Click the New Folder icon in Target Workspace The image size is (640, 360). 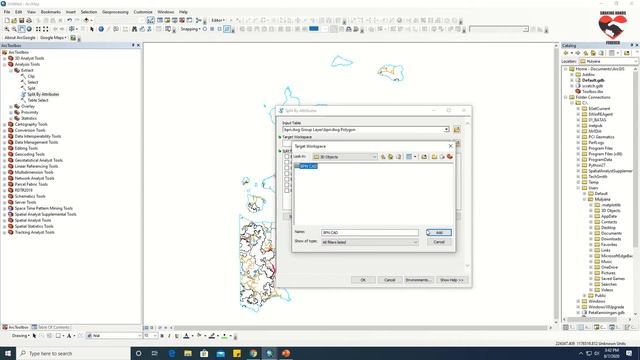(x=434, y=157)
